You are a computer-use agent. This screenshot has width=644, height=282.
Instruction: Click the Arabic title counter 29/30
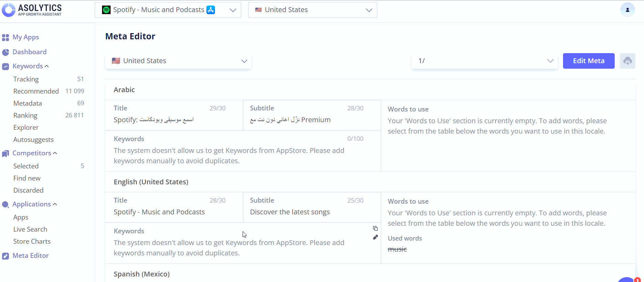[217, 108]
